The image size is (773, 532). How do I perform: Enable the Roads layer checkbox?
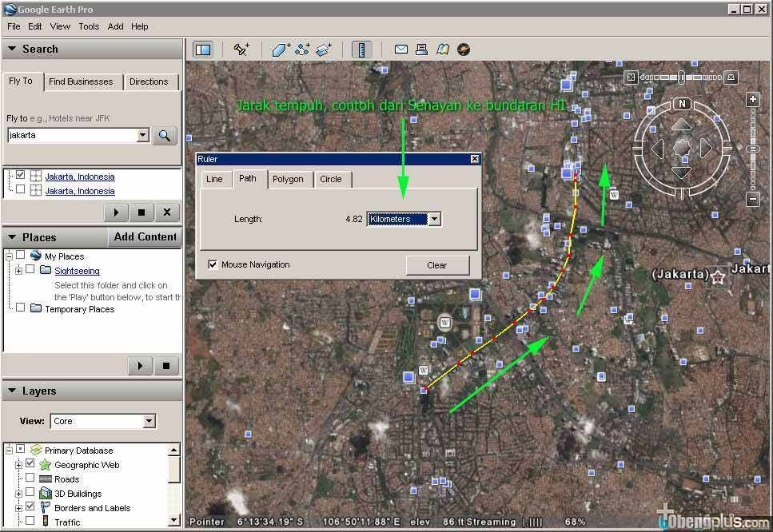tap(30, 478)
